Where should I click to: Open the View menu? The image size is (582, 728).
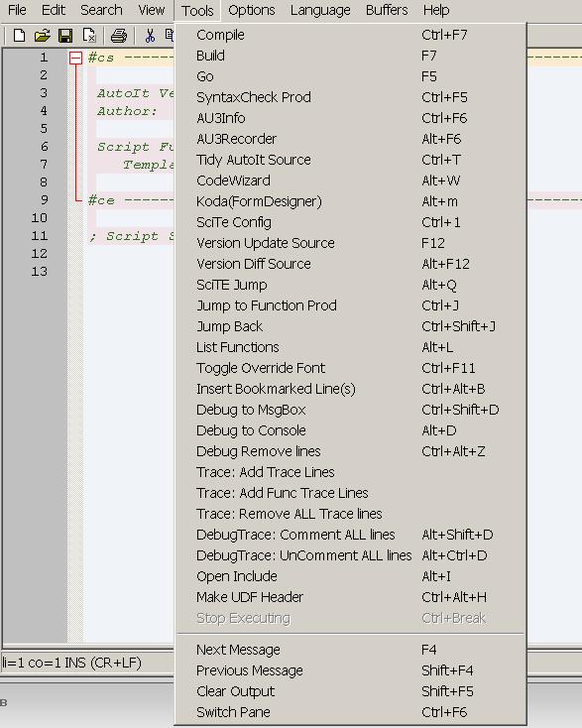pos(152,10)
